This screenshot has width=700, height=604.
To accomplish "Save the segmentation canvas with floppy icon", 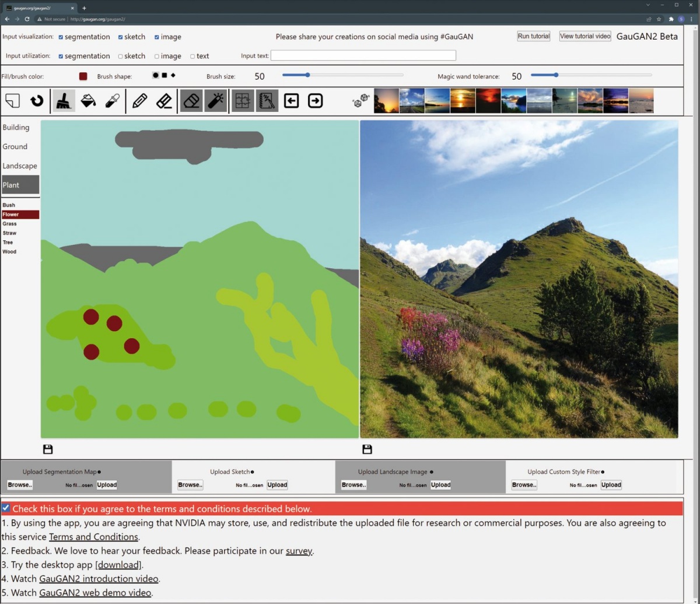I will click(48, 449).
